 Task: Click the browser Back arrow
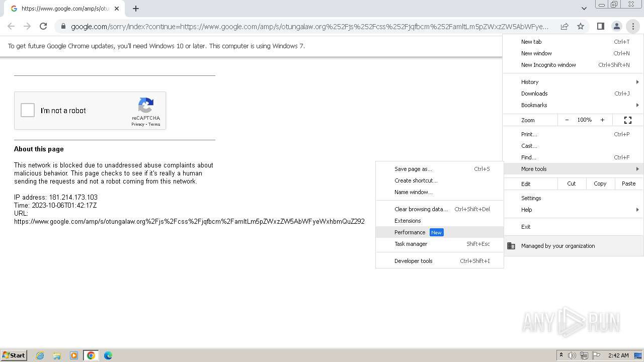coord(11,26)
